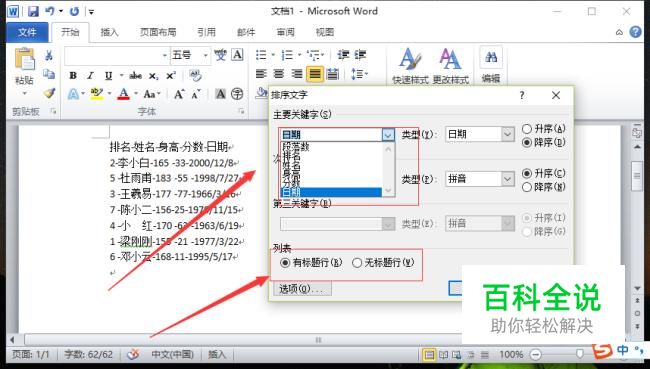
Task: Align text to the right
Action: (297, 74)
